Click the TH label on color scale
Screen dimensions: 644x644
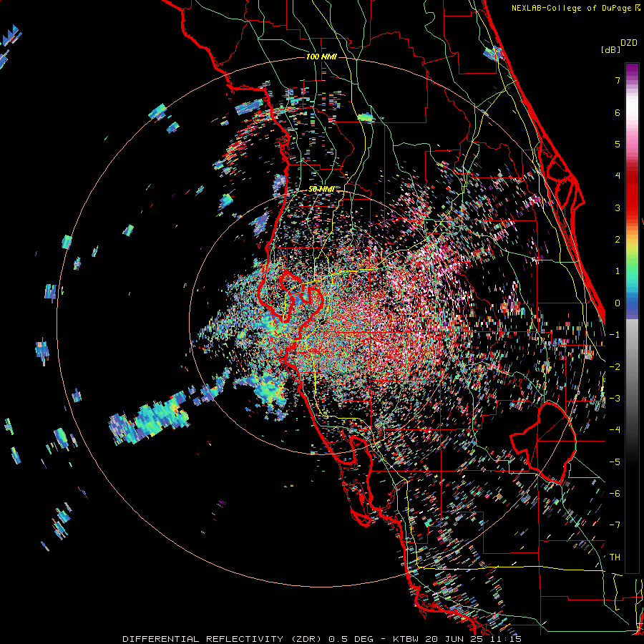click(615, 557)
